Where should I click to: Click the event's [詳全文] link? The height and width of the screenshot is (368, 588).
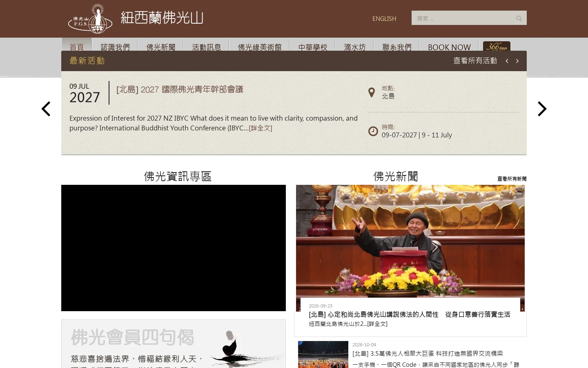point(261,128)
